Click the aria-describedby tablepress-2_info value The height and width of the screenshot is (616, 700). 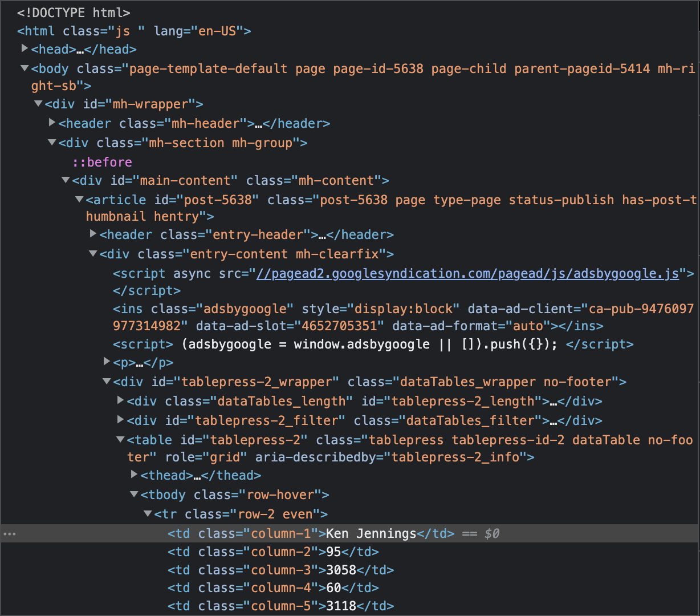coord(455,457)
